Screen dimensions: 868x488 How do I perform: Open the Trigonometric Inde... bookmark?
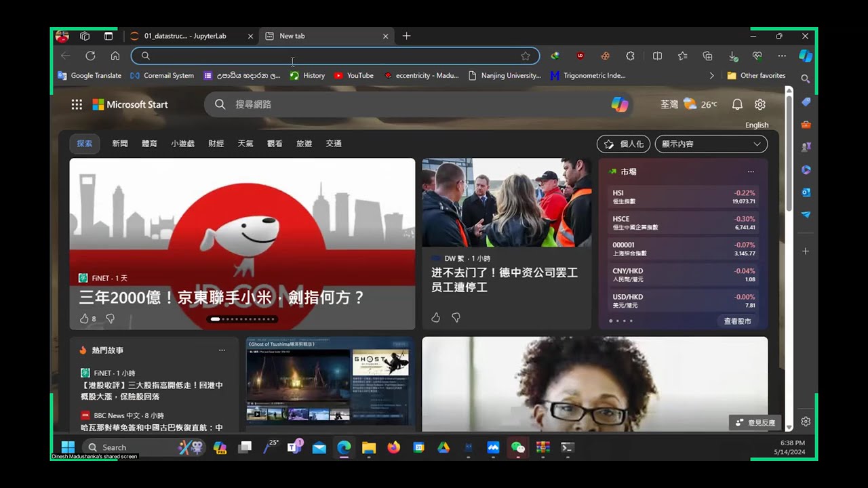click(589, 76)
